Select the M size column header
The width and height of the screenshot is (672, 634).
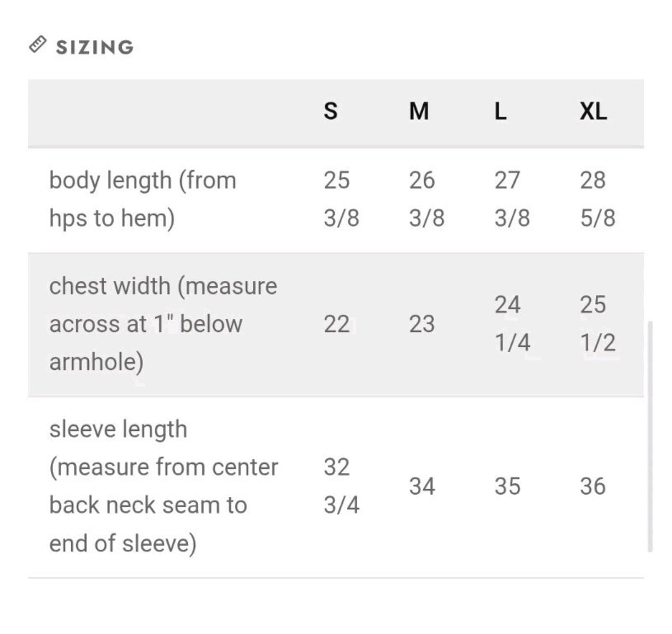pyautogui.click(x=419, y=112)
